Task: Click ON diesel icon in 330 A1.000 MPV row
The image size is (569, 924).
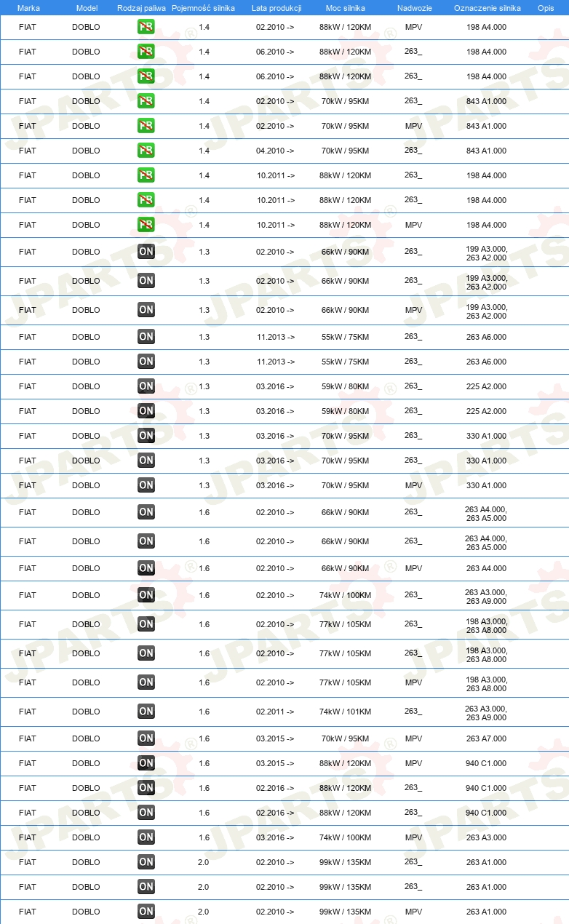Action: click(x=146, y=485)
